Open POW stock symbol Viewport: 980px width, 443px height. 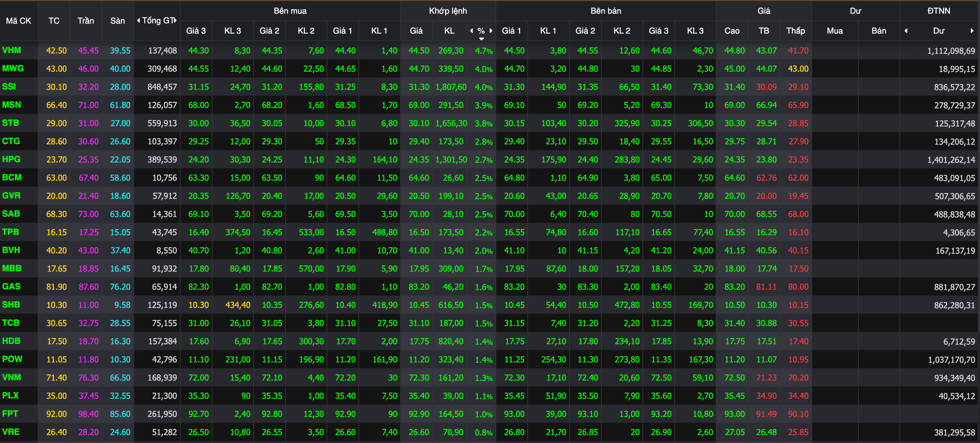[x=12, y=359]
